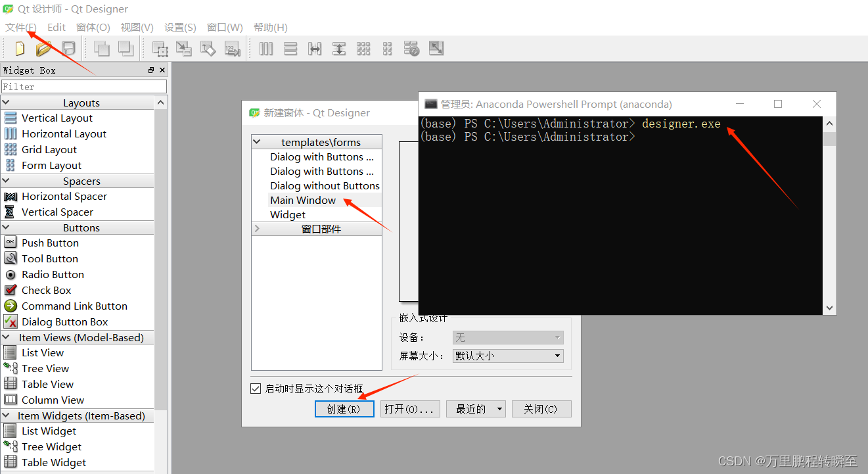Uncheck the 启动时显示这个对话框 checkbox
Screen dimensions: 868x474
point(255,389)
